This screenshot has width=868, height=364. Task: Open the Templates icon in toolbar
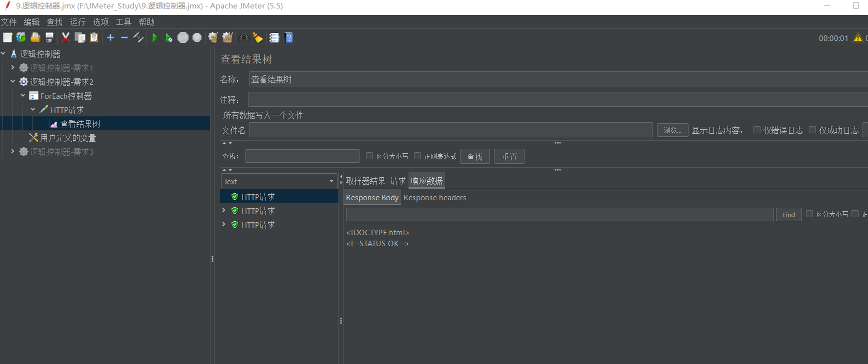point(21,37)
